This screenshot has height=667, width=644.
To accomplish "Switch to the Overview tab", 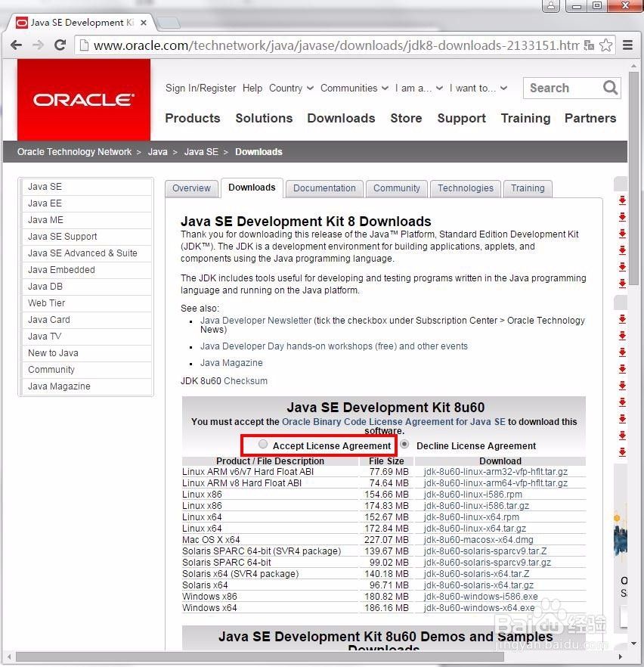I will pos(191,188).
